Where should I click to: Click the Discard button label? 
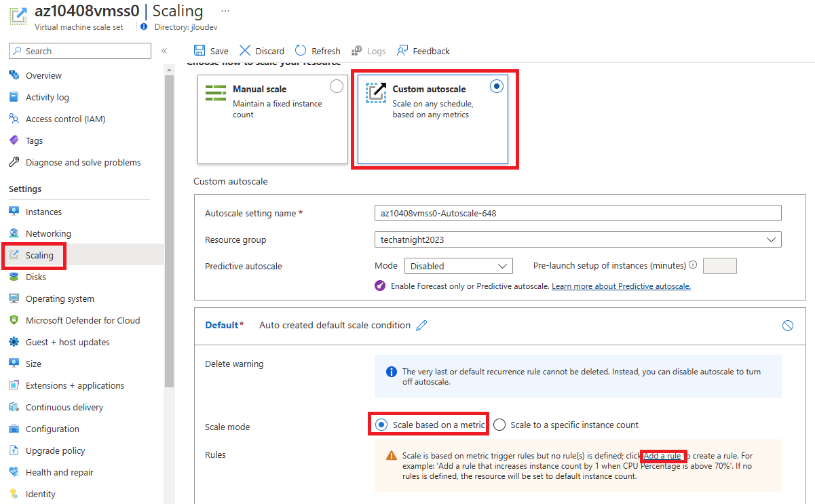(270, 51)
